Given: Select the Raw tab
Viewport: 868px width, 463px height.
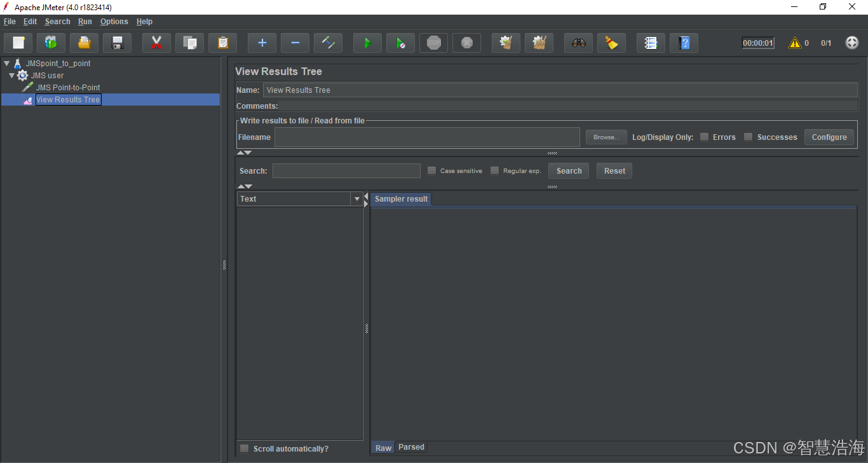Looking at the screenshot, I should tap(383, 448).
